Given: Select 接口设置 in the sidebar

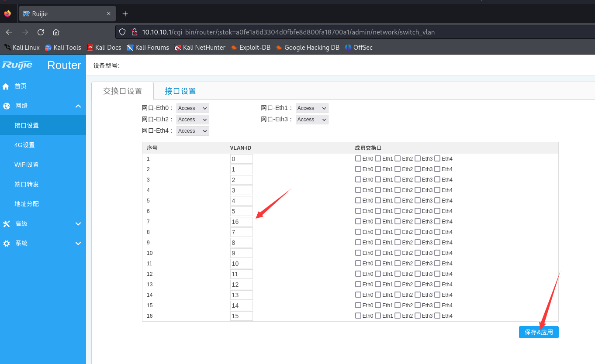Looking at the screenshot, I should [43, 125].
